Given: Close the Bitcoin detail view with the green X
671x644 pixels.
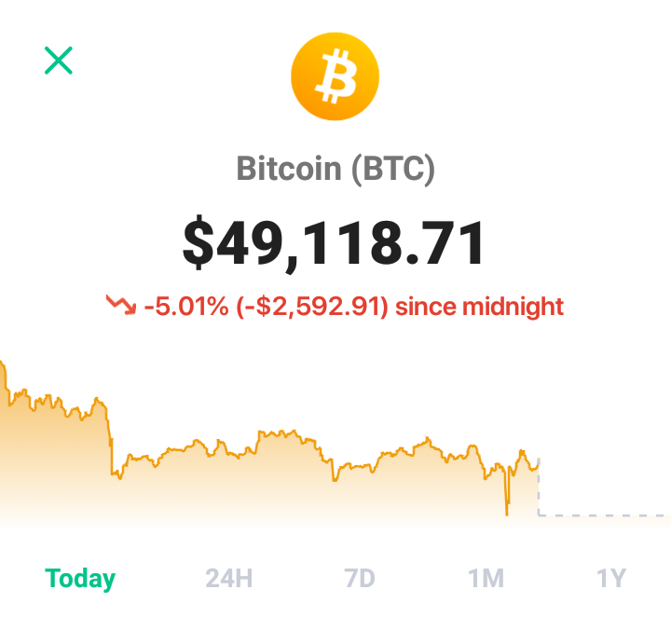Looking at the screenshot, I should (59, 61).
